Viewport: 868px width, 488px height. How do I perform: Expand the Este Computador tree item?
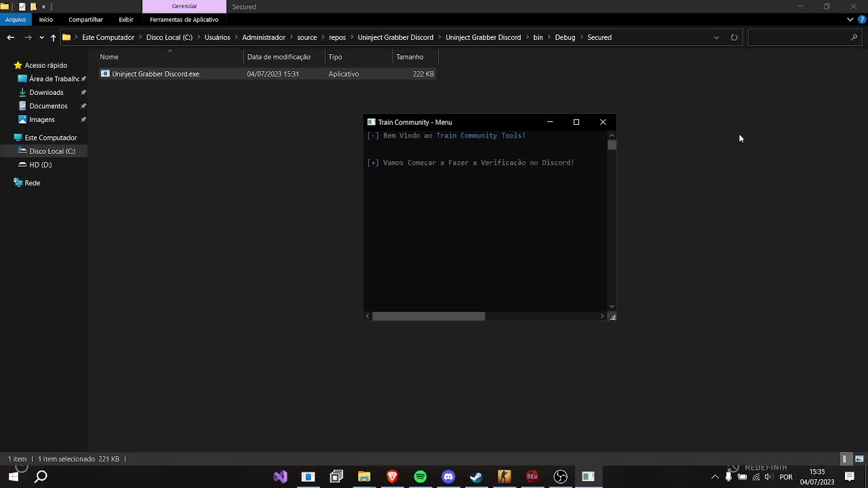9,138
